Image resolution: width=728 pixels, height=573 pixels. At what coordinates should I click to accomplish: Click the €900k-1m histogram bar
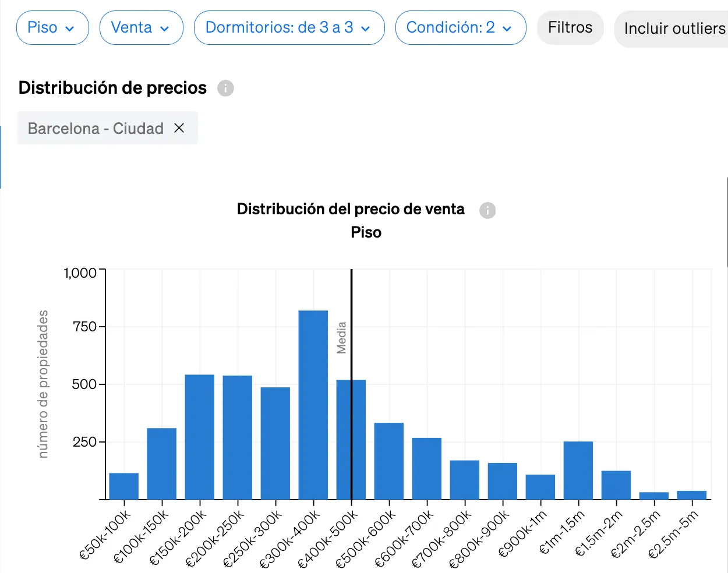tap(540, 487)
